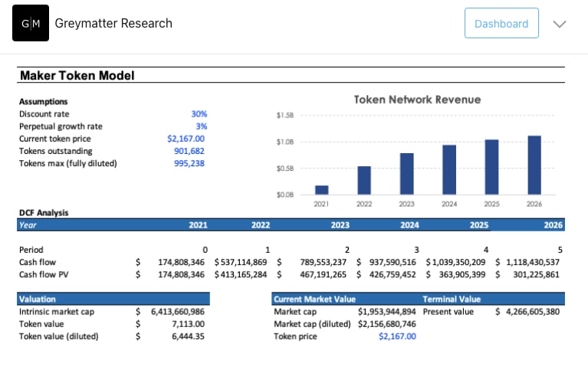
Task: Click the Perpetual growth rate 3% value
Action: [x=202, y=126]
